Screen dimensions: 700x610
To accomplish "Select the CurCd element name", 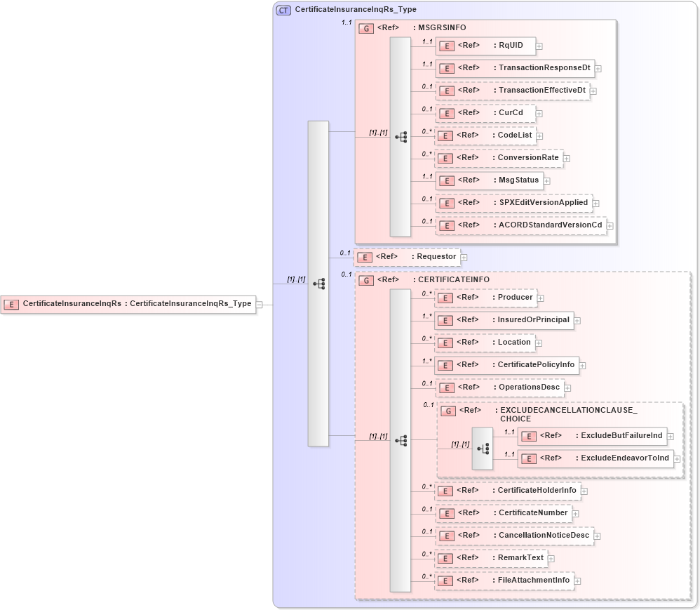I will click(x=511, y=112).
